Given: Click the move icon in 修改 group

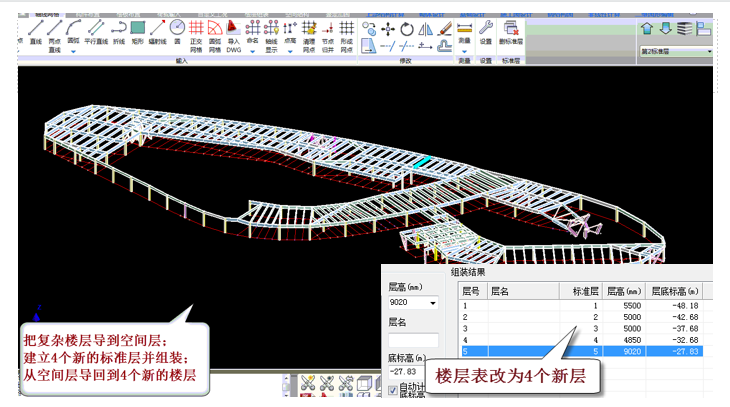Looking at the screenshot, I should point(388,29).
